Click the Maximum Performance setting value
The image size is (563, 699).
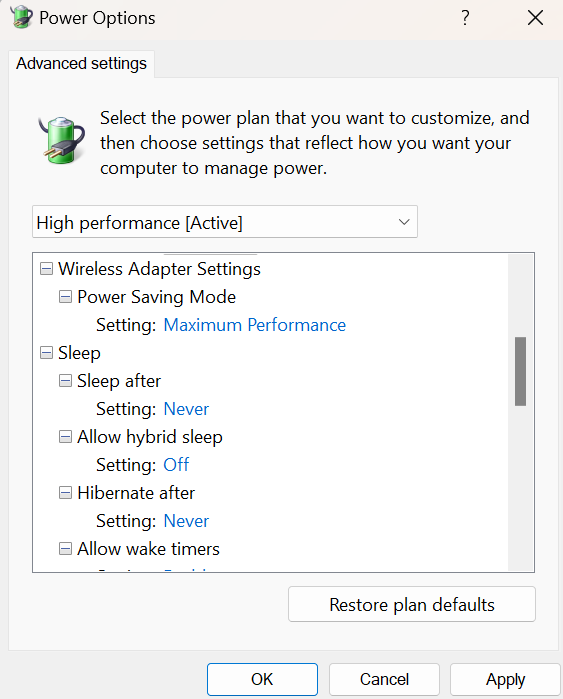255,325
